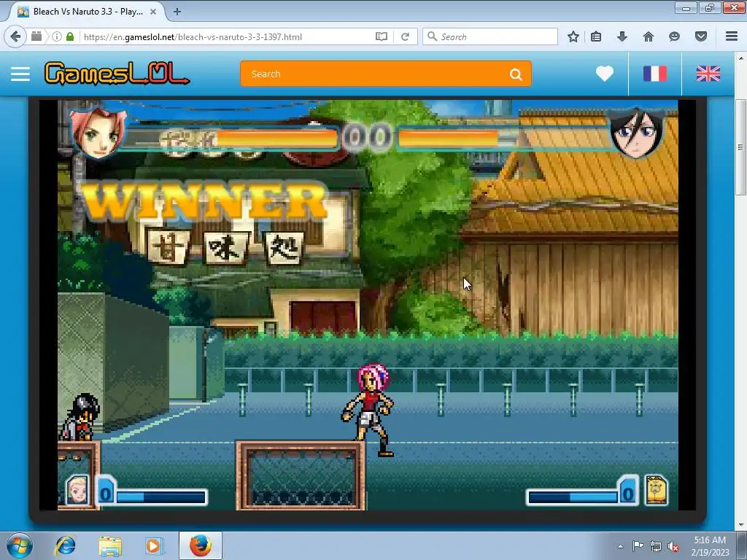Open Windows Explorer folder from taskbar

110,545
